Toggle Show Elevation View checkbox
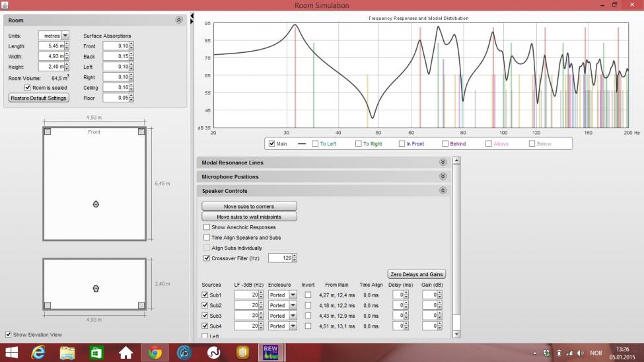The height and width of the screenshot is (362, 644). [8, 334]
